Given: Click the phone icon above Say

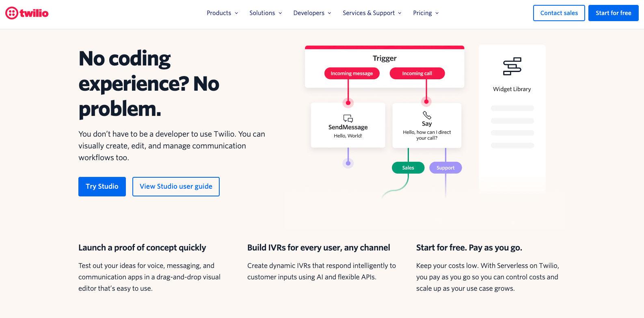Looking at the screenshot, I should click(x=427, y=115).
